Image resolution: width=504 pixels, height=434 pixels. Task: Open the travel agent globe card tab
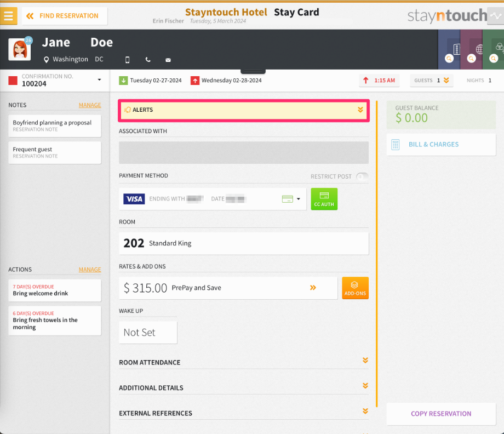coord(471,49)
